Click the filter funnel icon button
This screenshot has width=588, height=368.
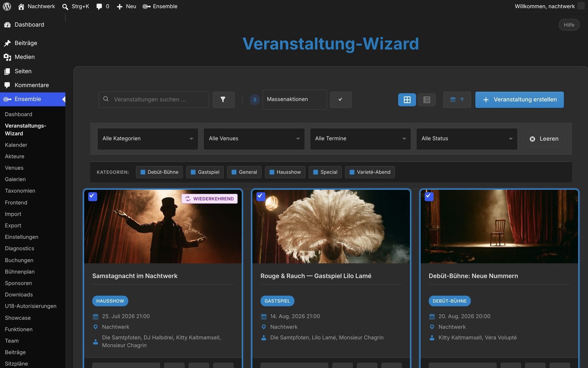point(223,99)
